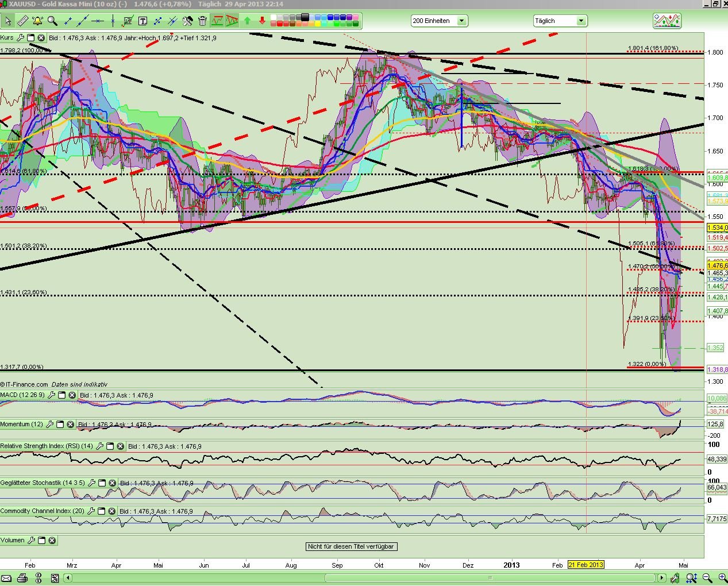728x586 pixels.
Task: Toggle RSI panel window mode icon
Action: (110, 446)
